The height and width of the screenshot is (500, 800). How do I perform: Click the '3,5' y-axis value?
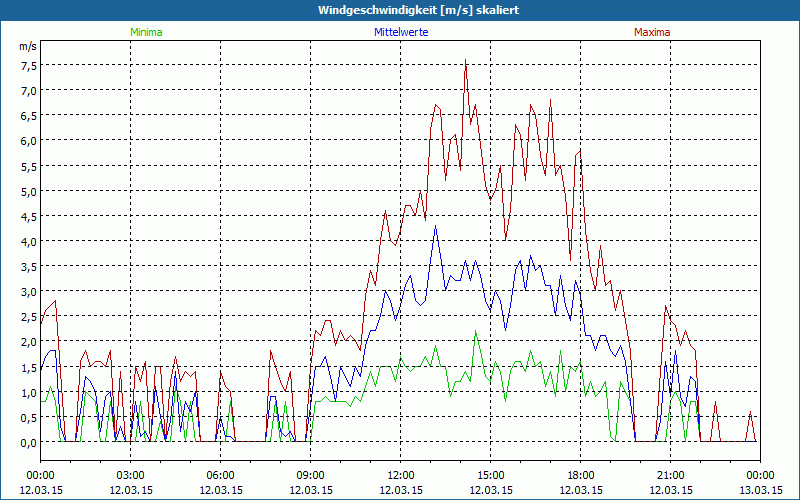(x=29, y=267)
